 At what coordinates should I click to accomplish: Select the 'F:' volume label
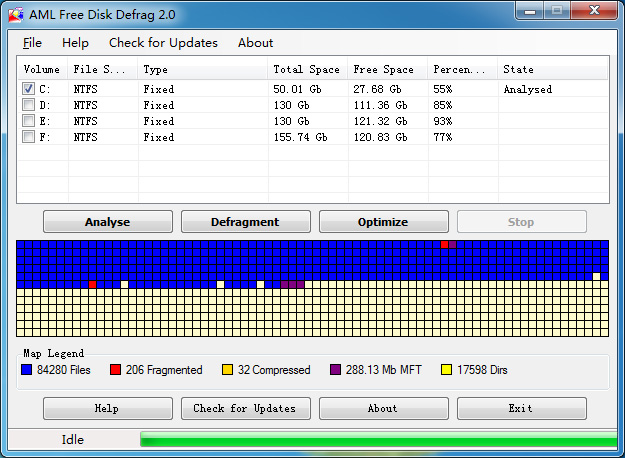(x=45, y=137)
